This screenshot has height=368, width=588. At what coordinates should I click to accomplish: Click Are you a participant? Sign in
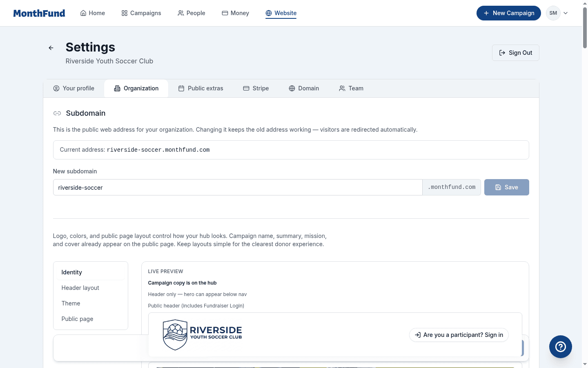click(x=459, y=335)
